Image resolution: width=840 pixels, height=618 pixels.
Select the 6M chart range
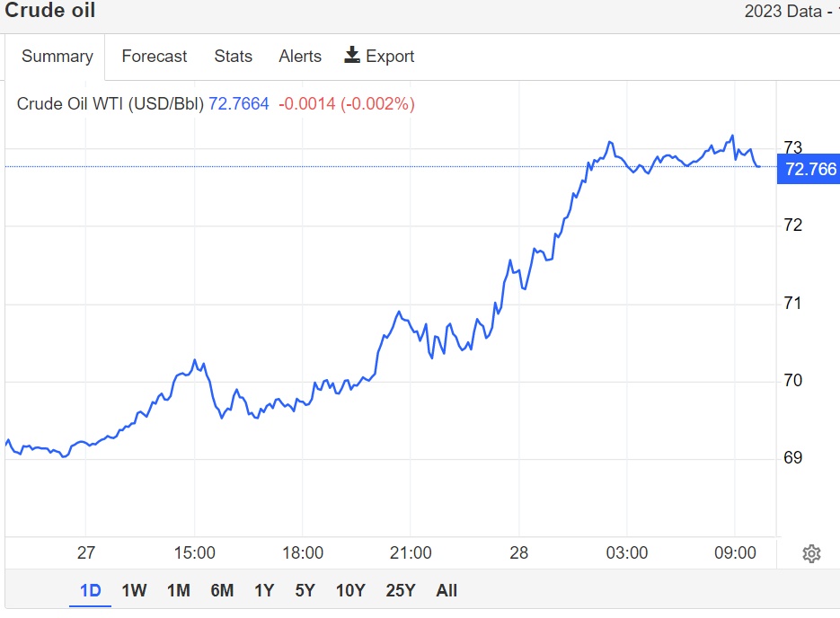coord(222,590)
